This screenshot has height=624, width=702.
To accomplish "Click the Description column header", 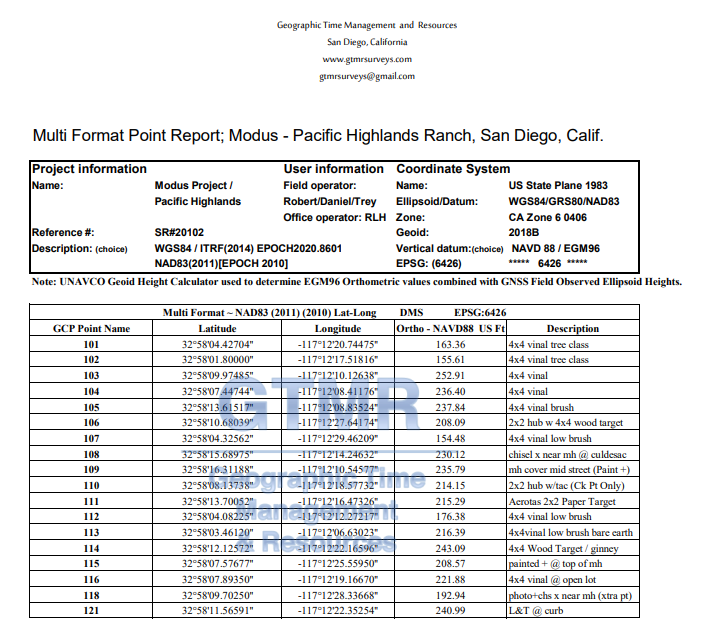I will click(x=573, y=329).
